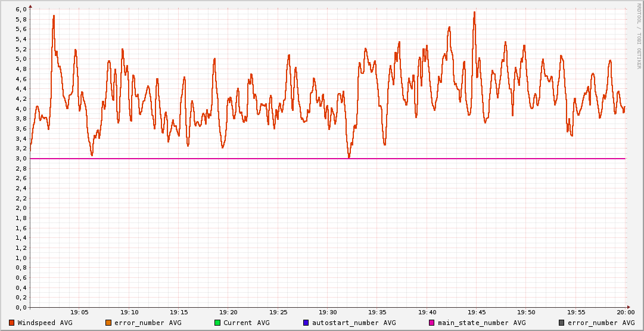Click the 19:15 time axis label

pyautogui.click(x=179, y=312)
